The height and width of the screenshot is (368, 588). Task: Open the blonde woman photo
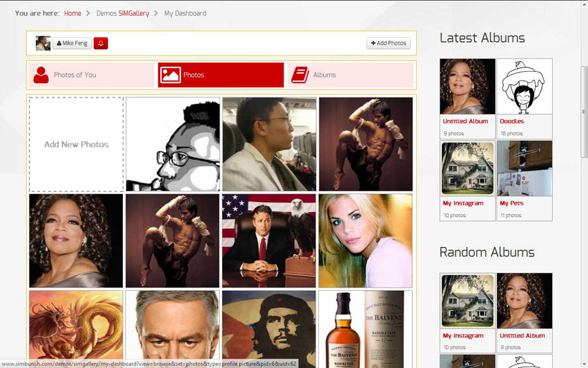[x=365, y=241]
